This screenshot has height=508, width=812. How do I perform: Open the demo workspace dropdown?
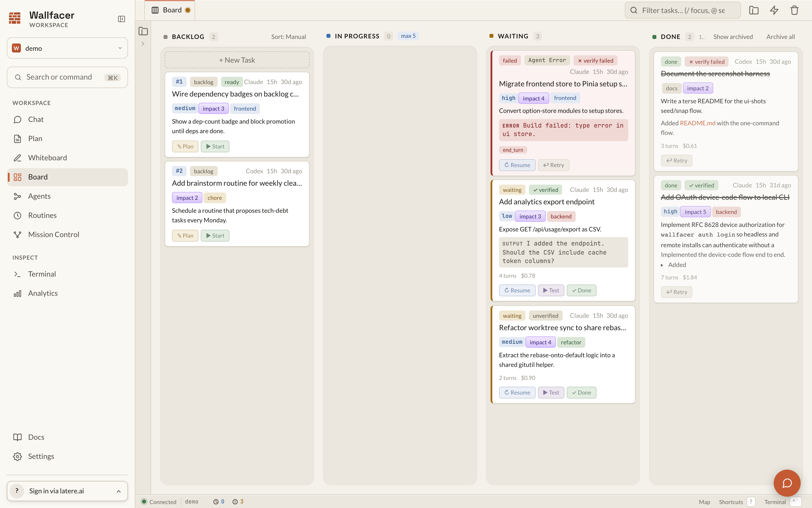coord(67,48)
